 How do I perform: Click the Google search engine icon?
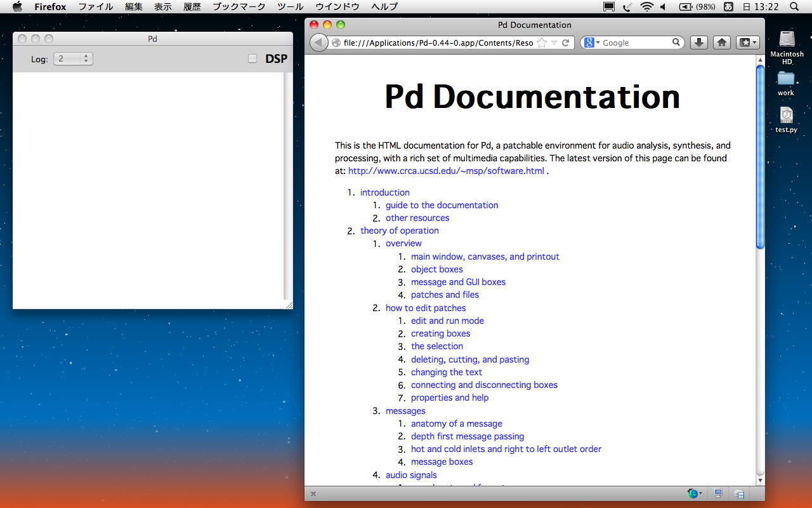point(589,43)
